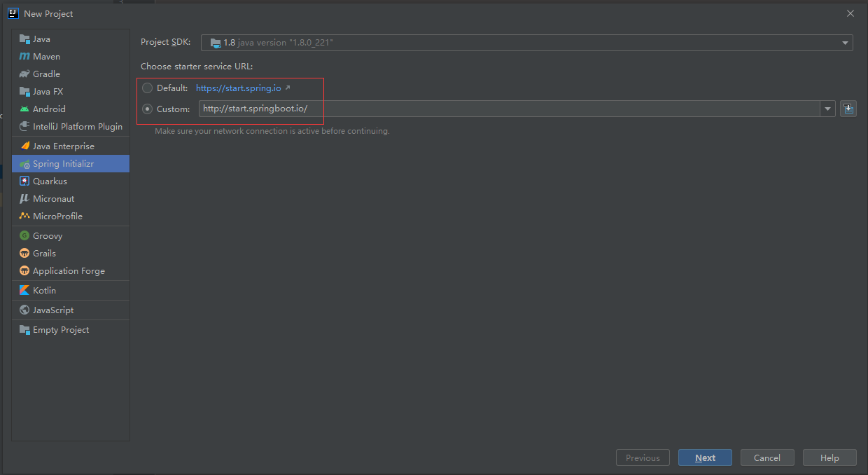Screen dimensions: 868x475
Task: Click the Groovy green circle icon
Action: 24,236
